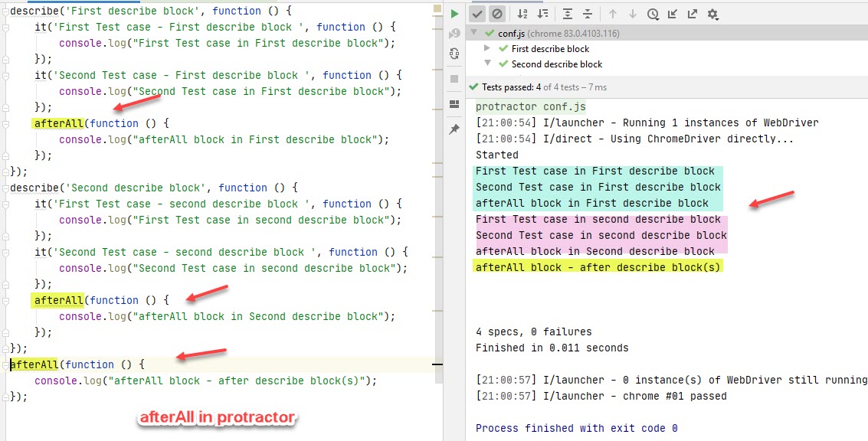This screenshot has width=868, height=441.
Task: Open the test history clock icon
Action: tap(653, 13)
